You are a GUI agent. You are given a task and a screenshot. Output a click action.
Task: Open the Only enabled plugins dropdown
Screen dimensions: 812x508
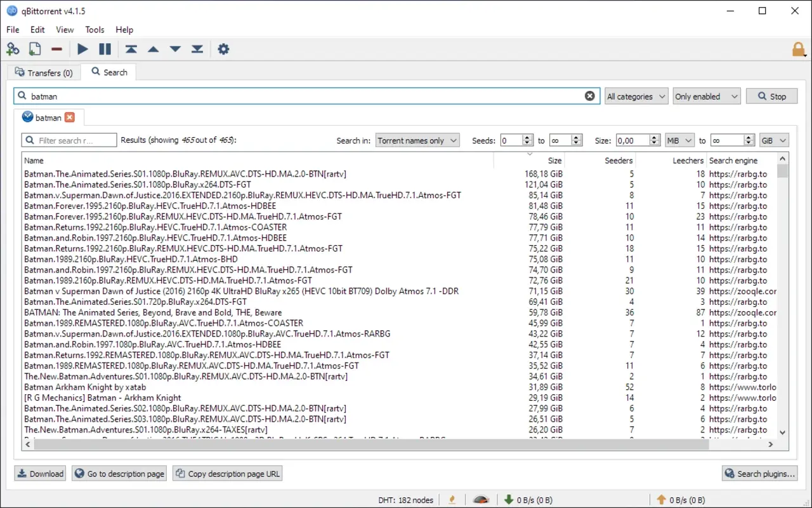click(x=706, y=96)
